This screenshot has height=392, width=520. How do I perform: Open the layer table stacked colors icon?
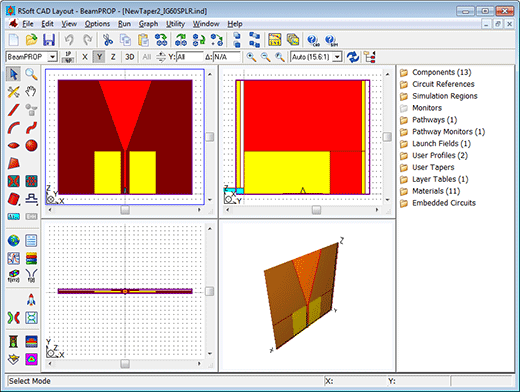31,258
